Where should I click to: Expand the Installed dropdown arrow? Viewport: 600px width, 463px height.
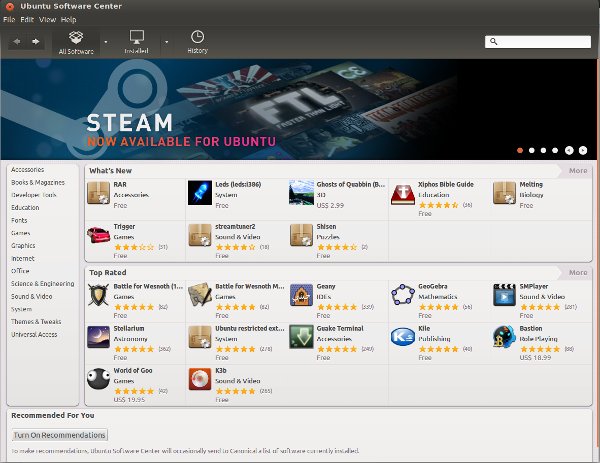166,42
